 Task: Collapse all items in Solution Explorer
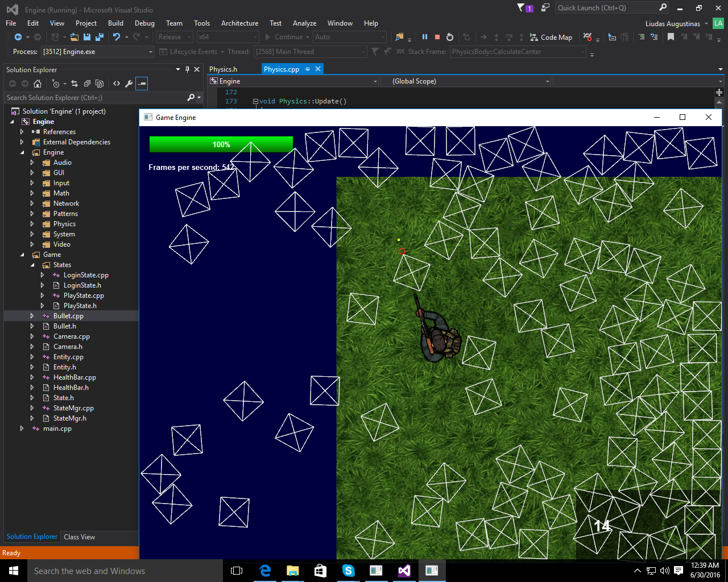pyautogui.click(x=87, y=84)
